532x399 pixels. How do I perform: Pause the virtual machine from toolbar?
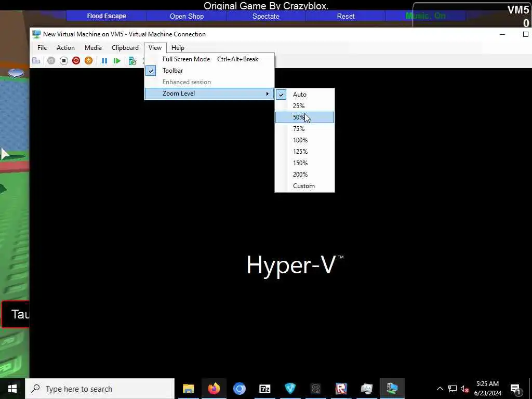(x=104, y=61)
